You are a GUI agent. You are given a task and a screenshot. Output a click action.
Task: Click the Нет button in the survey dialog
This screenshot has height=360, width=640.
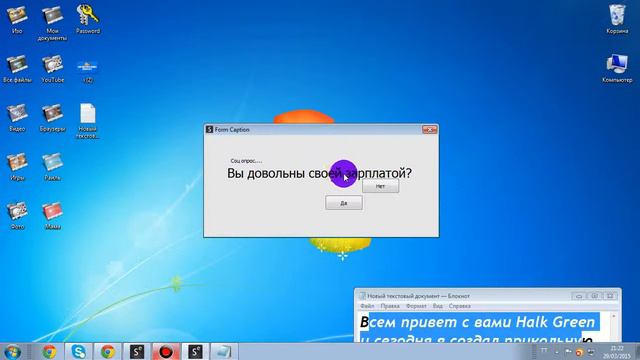click(x=380, y=186)
